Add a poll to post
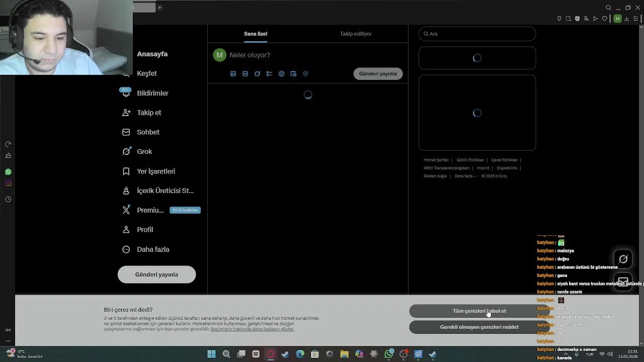Image resolution: width=644 pixels, height=362 pixels. point(269,73)
